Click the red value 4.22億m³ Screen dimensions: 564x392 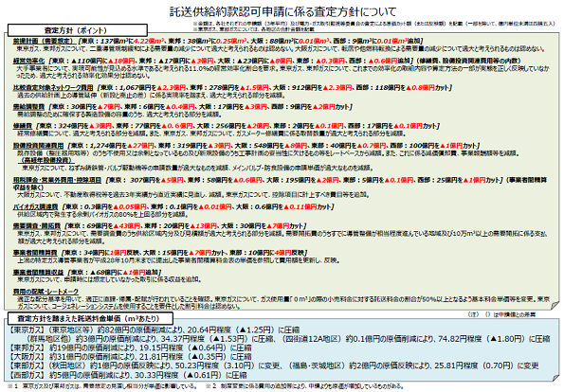click(149, 41)
